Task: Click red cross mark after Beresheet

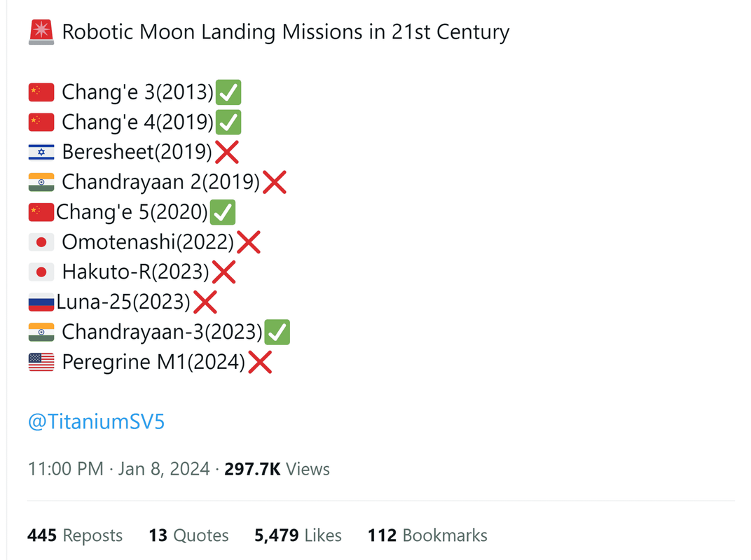Action: point(227,152)
